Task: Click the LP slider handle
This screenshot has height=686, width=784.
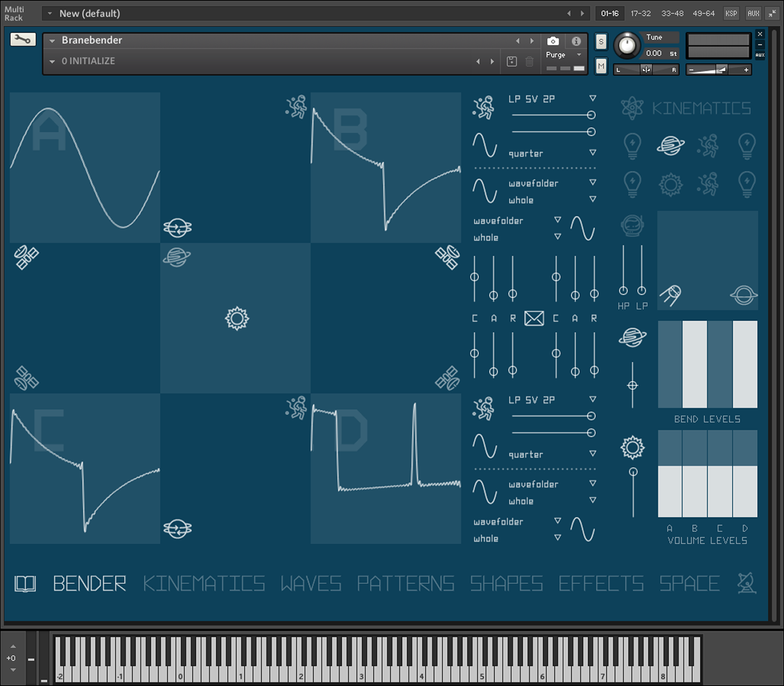Action: coord(641,290)
